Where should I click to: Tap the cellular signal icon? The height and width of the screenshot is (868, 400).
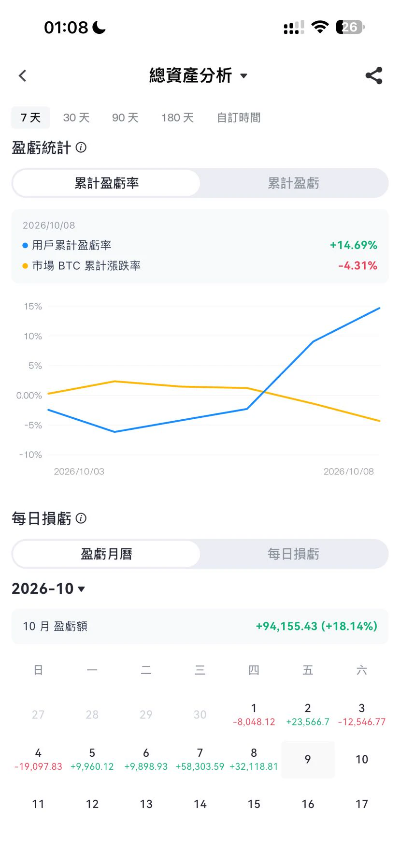(294, 28)
